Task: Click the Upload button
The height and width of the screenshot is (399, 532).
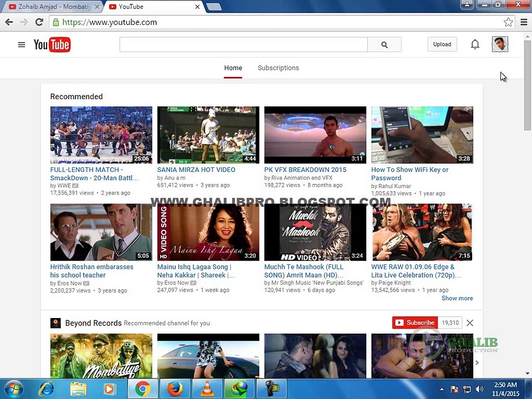Action: 442,44
